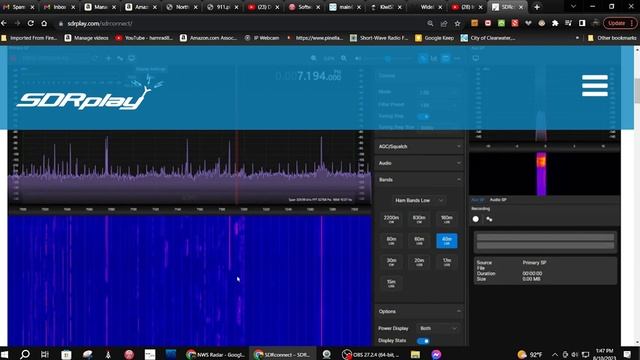Viewport: 640px width, 360px height.
Task: Open the browser extensions puzzle icon
Action: (555, 23)
